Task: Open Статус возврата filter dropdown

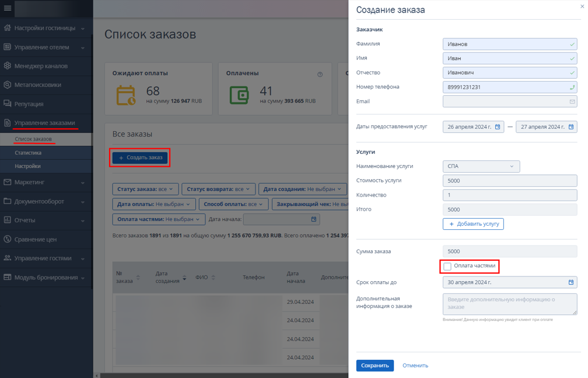Action: (x=218, y=189)
